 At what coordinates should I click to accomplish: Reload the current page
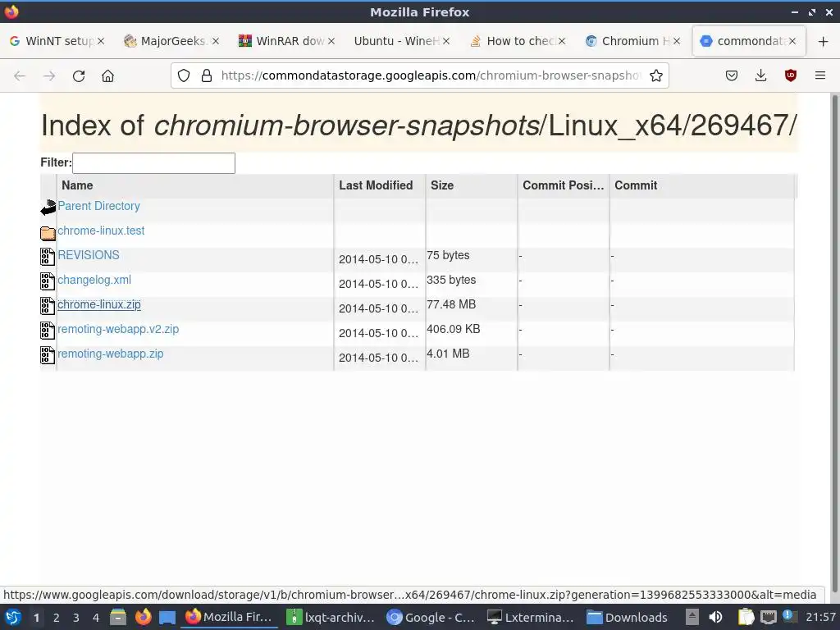tap(79, 76)
